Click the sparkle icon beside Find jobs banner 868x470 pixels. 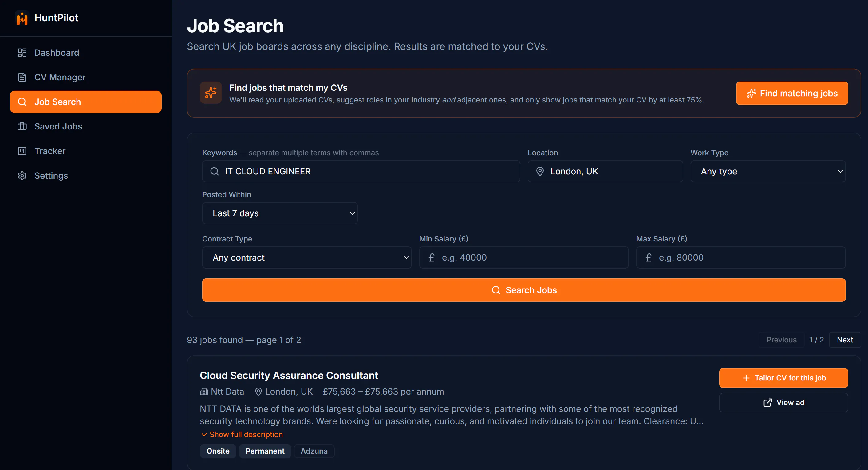coord(211,93)
